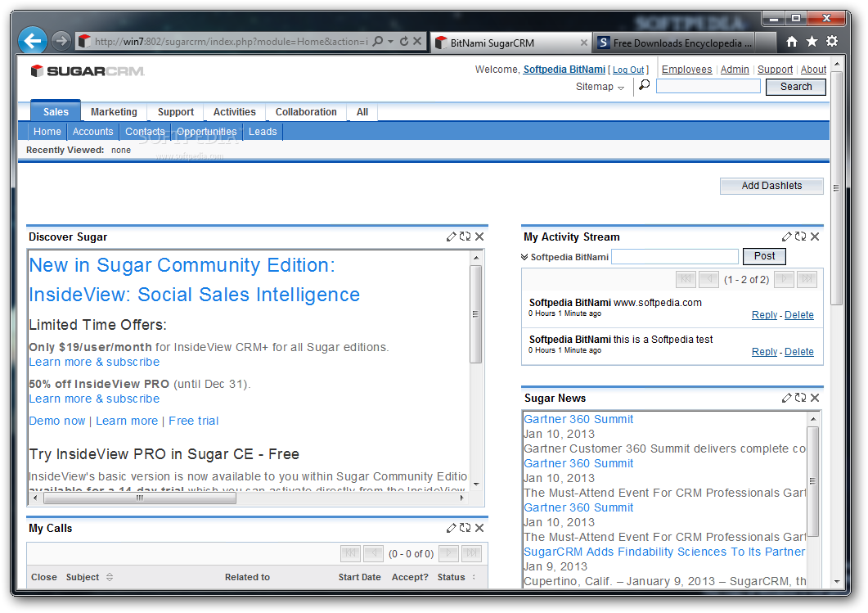Refresh the Sugar News dashlet
This screenshot has height=613, width=868.
[x=800, y=398]
